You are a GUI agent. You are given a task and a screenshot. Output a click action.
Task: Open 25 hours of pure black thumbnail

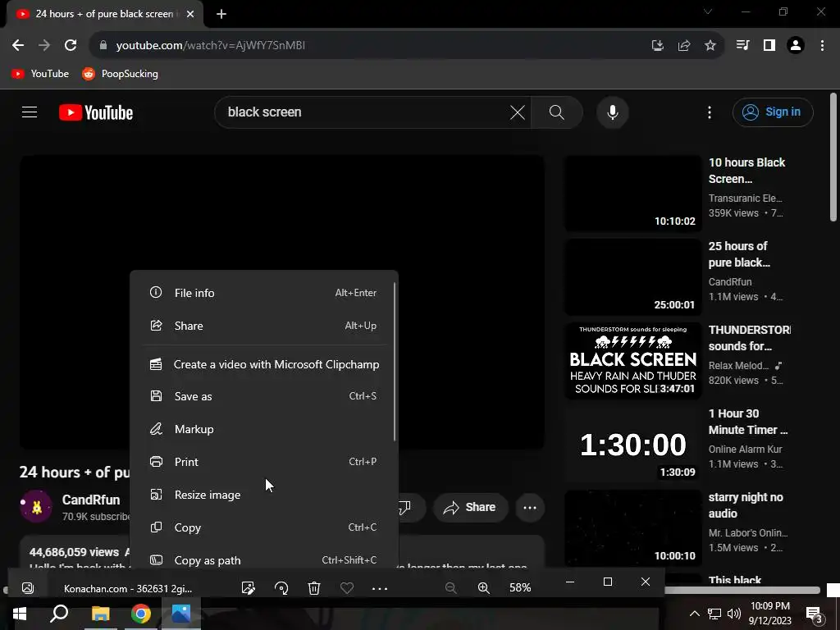[632, 277]
